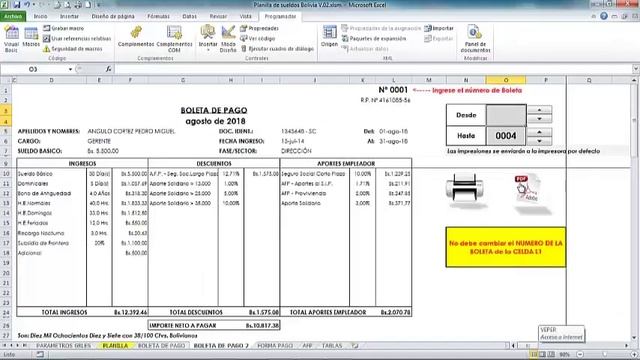640x360 pixels.
Task: Switch to Page Break Preview
Action: [551, 355]
